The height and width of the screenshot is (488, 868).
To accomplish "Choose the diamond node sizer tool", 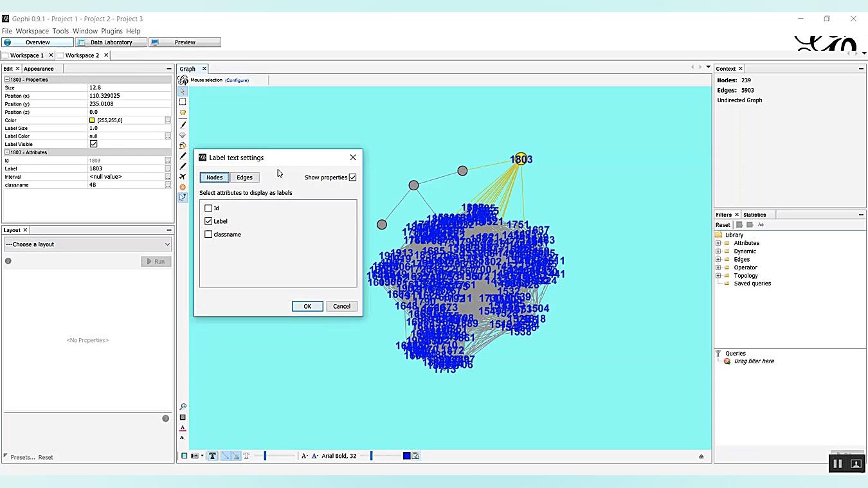I will pyautogui.click(x=183, y=135).
